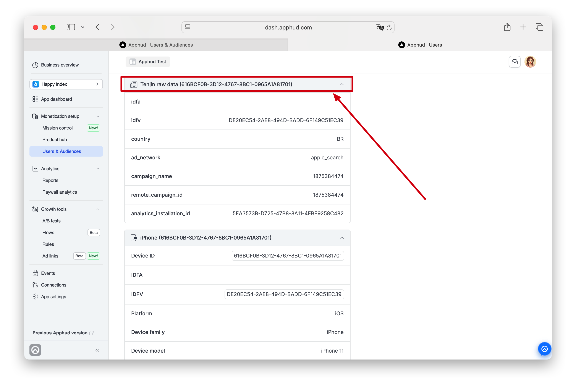Collapse the Monetization setup section

pos(98,116)
